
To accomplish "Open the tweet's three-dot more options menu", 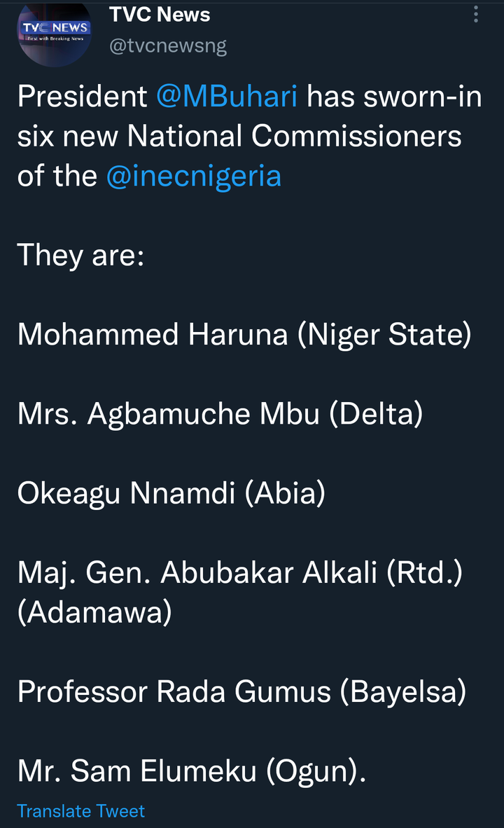I will click(476, 15).
